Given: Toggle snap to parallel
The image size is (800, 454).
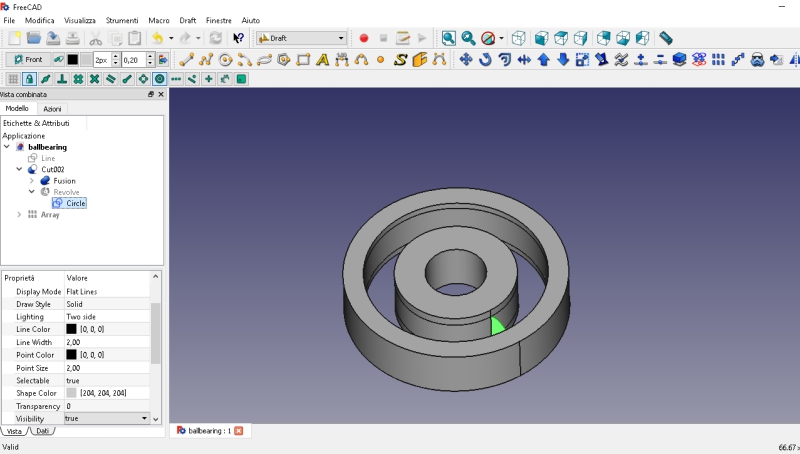Looking at the screenshot, I should 111,79.
